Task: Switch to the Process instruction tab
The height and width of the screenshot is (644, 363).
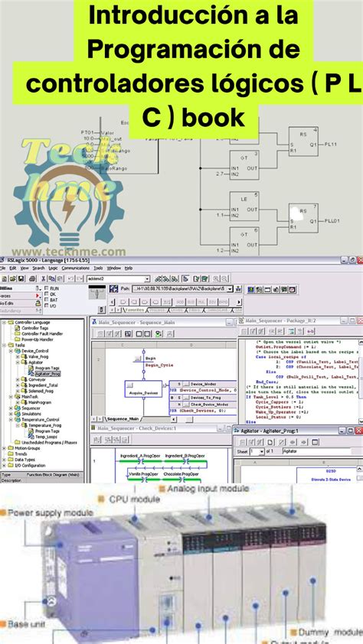Action: pos(157,310)
